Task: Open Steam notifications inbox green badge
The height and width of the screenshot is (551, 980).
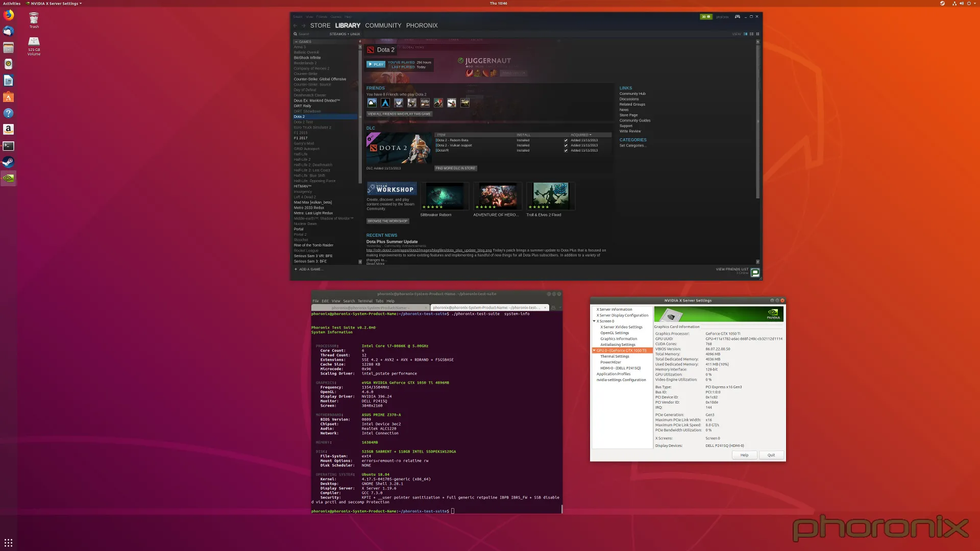Action: coord(706,16)
